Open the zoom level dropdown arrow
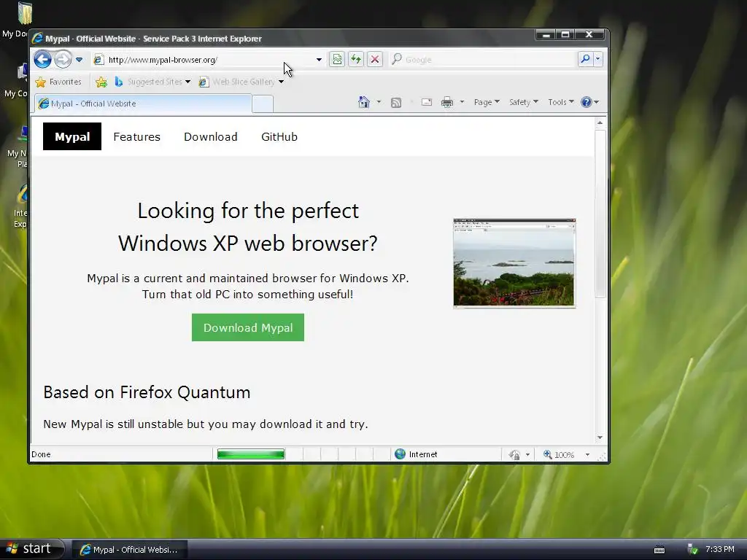The width and height of the screenshot is (747, 560). tap(587, 455)
